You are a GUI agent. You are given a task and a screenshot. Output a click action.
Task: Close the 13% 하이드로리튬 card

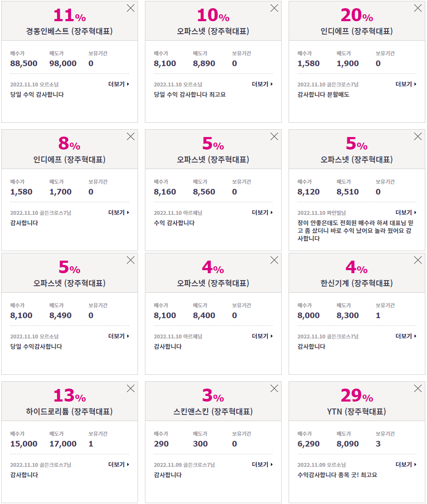coord(131,388)
